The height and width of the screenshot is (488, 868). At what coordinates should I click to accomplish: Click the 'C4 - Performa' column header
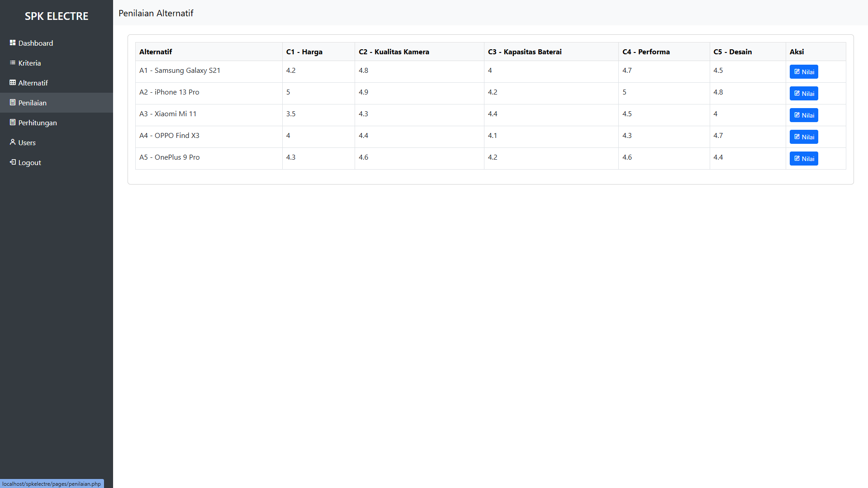coord(664,52)
